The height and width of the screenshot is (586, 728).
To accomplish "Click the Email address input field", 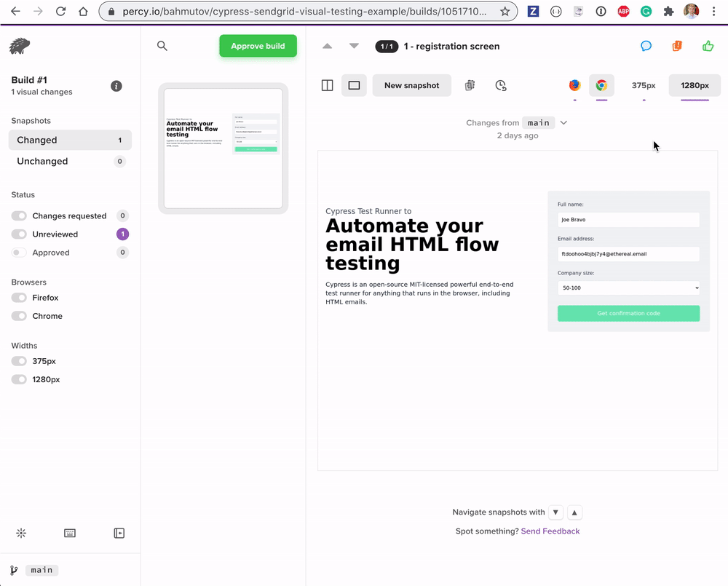I will [x=629, y=254].
